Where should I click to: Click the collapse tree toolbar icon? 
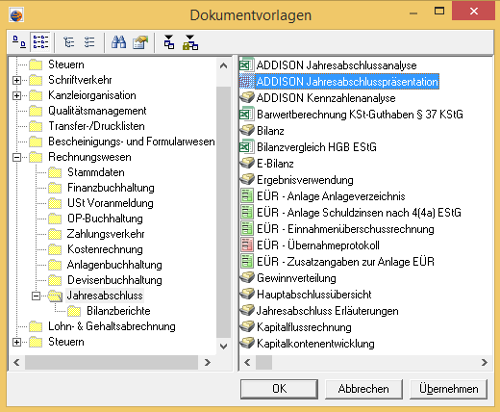[89, 42]
